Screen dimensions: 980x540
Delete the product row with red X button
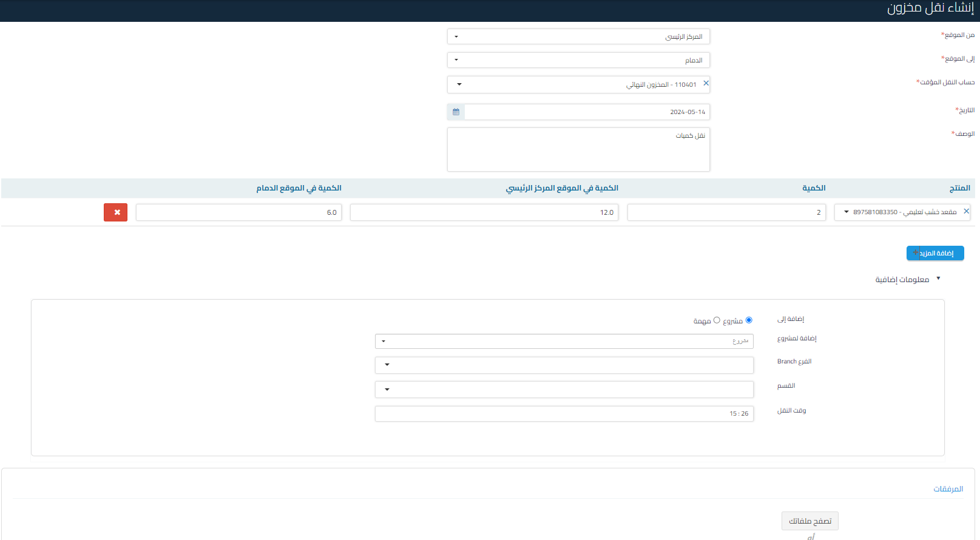(116, 212)
